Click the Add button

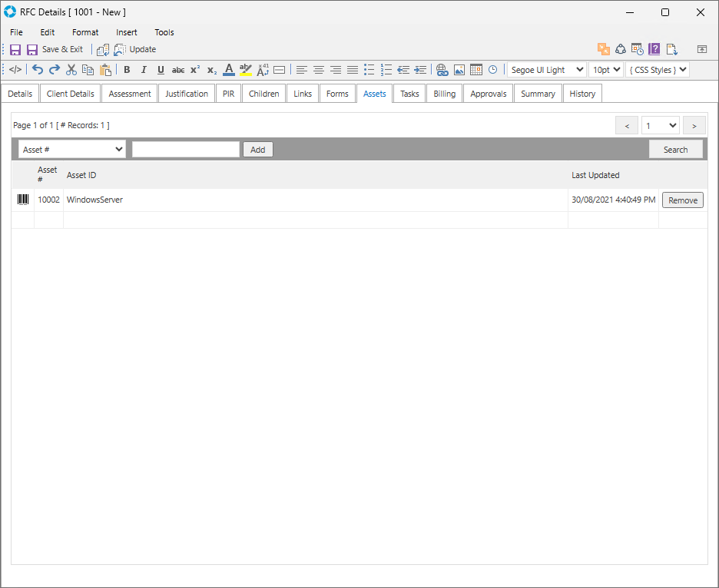(x=257, y=150)
